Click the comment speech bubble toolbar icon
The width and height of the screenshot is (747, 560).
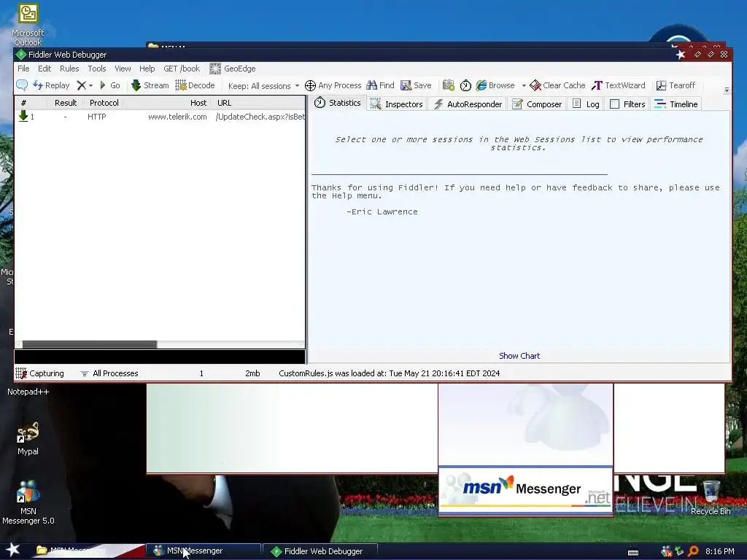click(x=22, y=85)
